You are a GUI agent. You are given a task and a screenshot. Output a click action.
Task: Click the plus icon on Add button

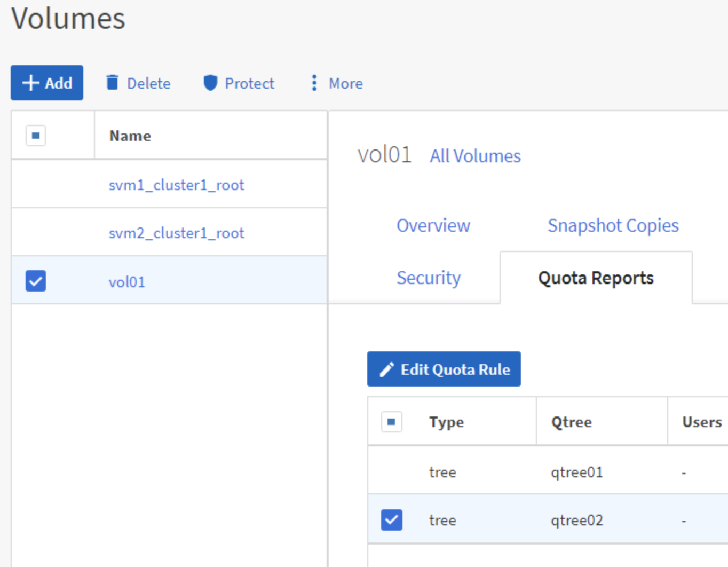[x=31, y=83]
